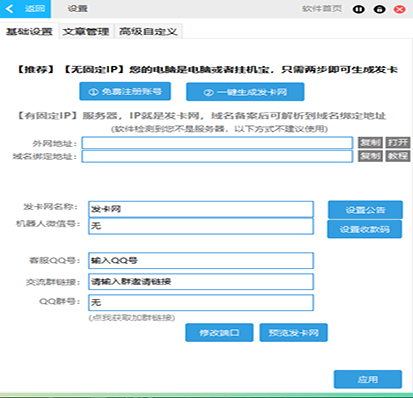Click the back arrow icon

coord(10,9)
